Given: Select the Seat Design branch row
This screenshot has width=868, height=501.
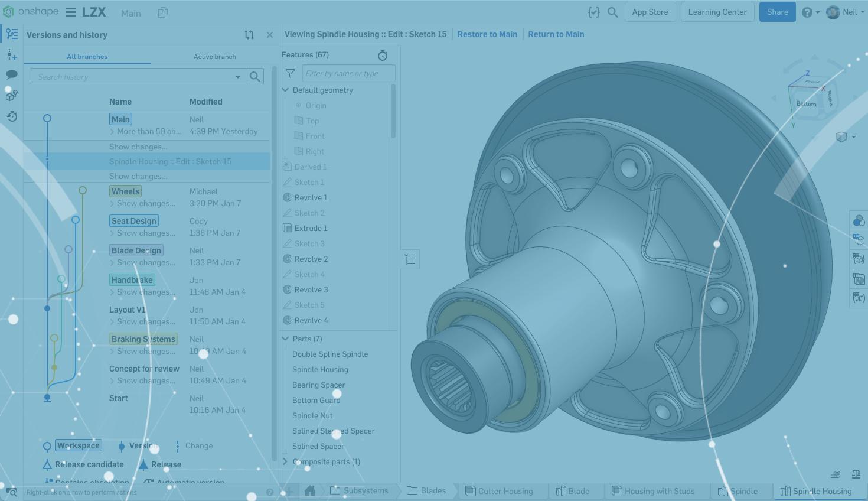Looking at the screenshot, I should [134, 221].
